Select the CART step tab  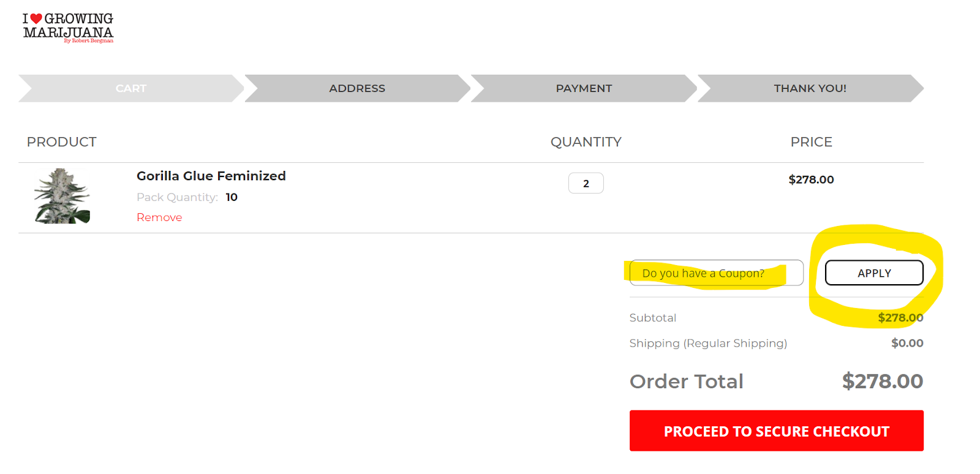131,88
